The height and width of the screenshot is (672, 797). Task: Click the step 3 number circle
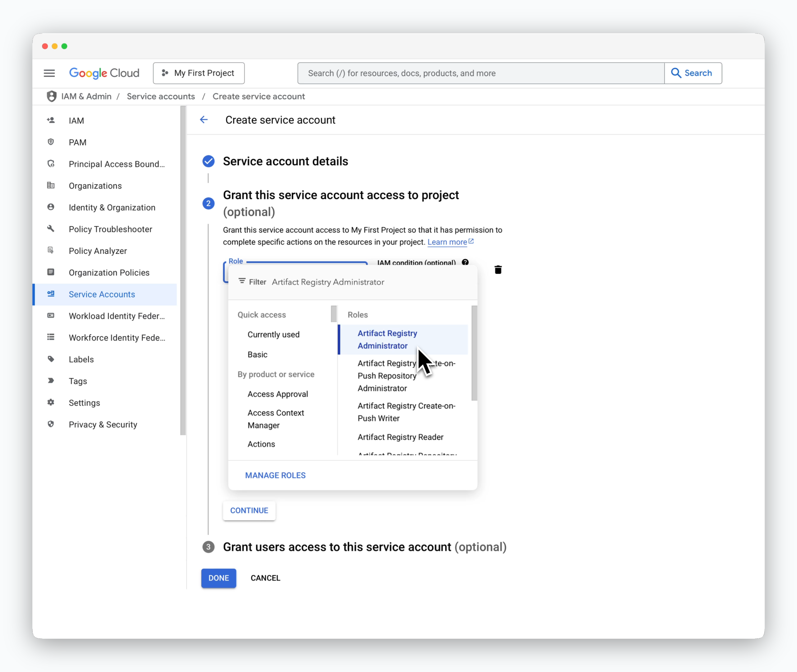(209, 547)
